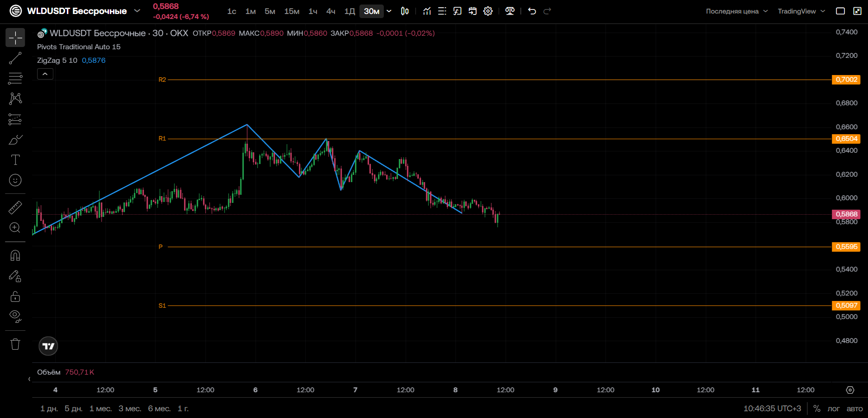Select the crosshair cursor tool
This screenshot has width=868, height=418.
coord(15,38)
